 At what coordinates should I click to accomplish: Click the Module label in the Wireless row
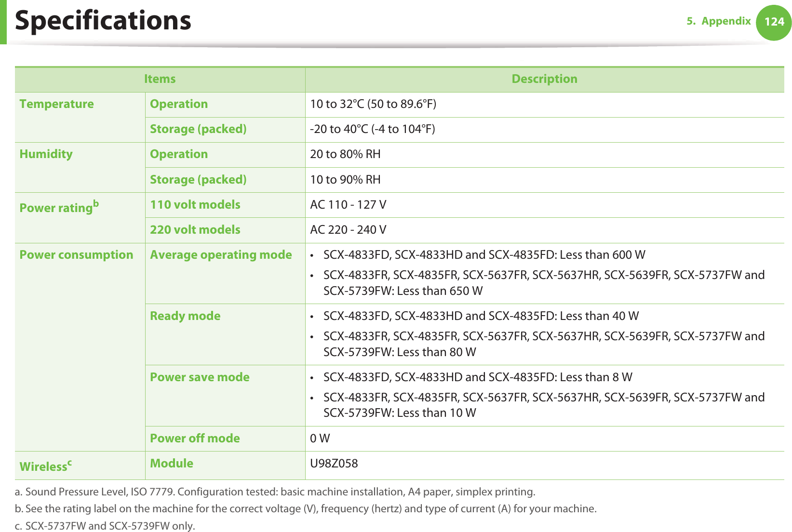point(172,464)
